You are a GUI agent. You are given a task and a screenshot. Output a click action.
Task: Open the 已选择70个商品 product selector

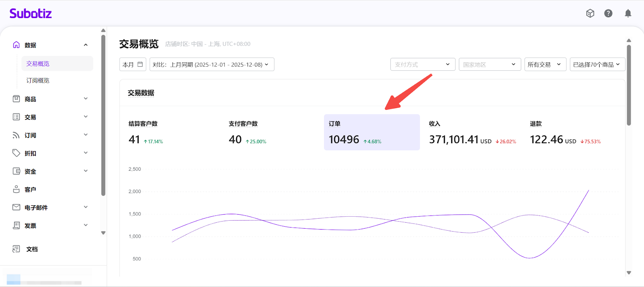(x=597, y=64)
